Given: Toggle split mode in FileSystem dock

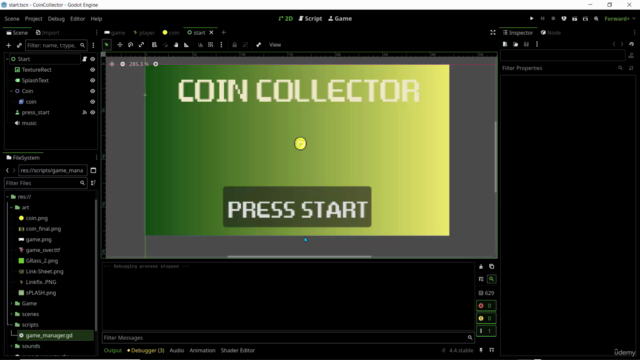Looking at the screenshot, I should click(x=93, y=170).
